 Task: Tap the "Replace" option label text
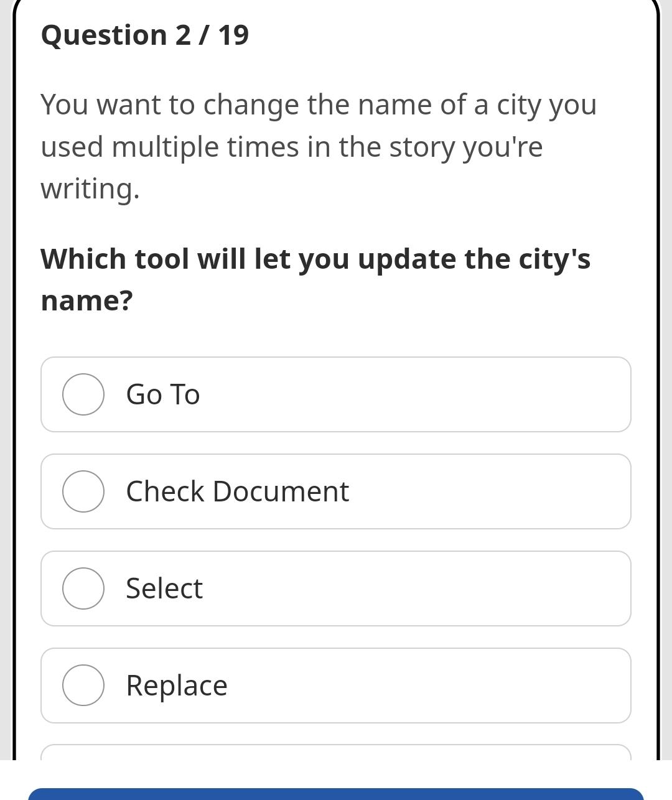(176, 686)
